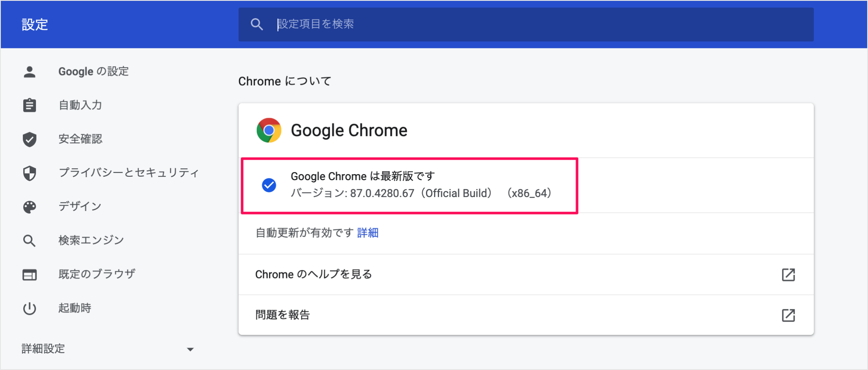868x370 pixels.
Task: Click the external link icon for Chrome のヘルプを見る
Action: [x=788, y=275]
